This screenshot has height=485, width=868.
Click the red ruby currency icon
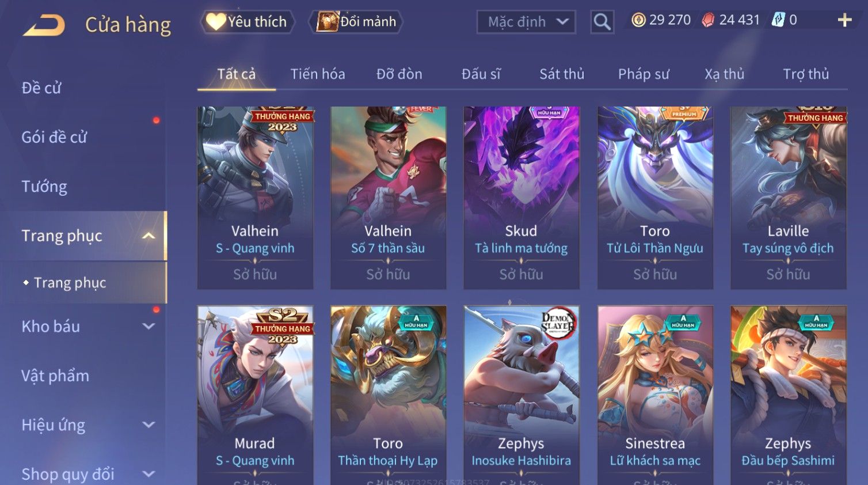click(708, 20)
